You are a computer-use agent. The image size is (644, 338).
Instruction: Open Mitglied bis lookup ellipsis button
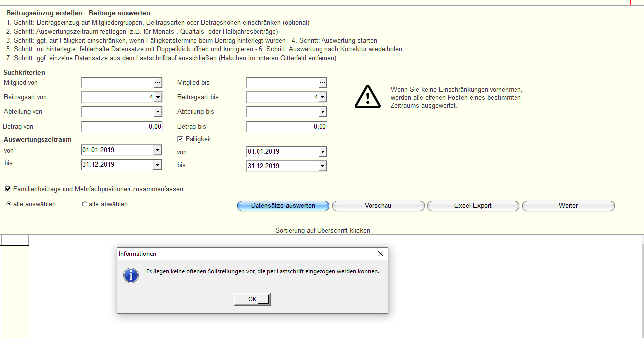click(x=322, y=83)
